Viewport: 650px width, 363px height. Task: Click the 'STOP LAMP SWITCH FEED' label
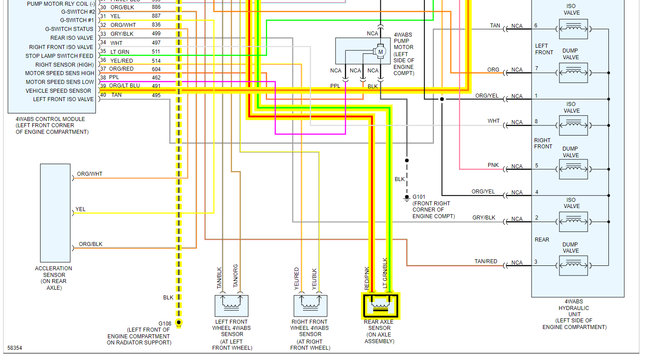point(60,56)
